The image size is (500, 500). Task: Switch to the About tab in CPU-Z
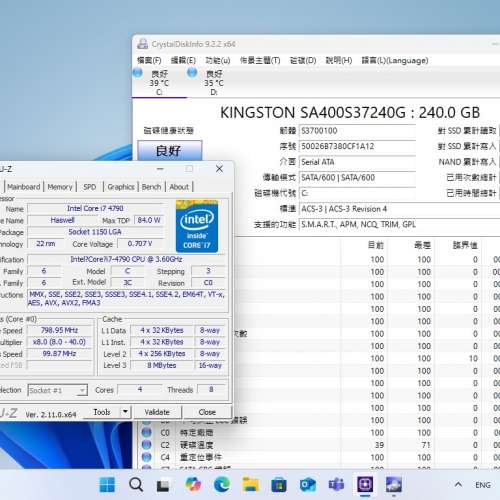coord(179,187)
